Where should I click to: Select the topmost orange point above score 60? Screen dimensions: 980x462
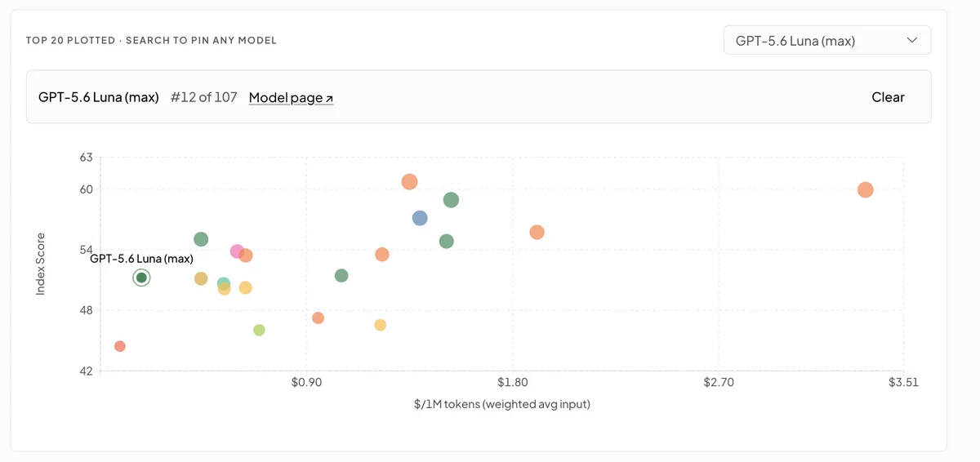point(410,182)
